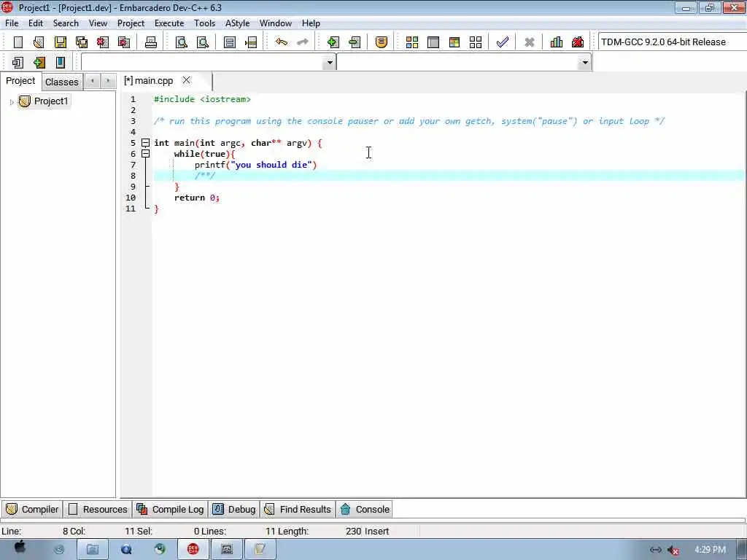Click the Save All files icon
This screenshot has width=747, height=560.
82,42
